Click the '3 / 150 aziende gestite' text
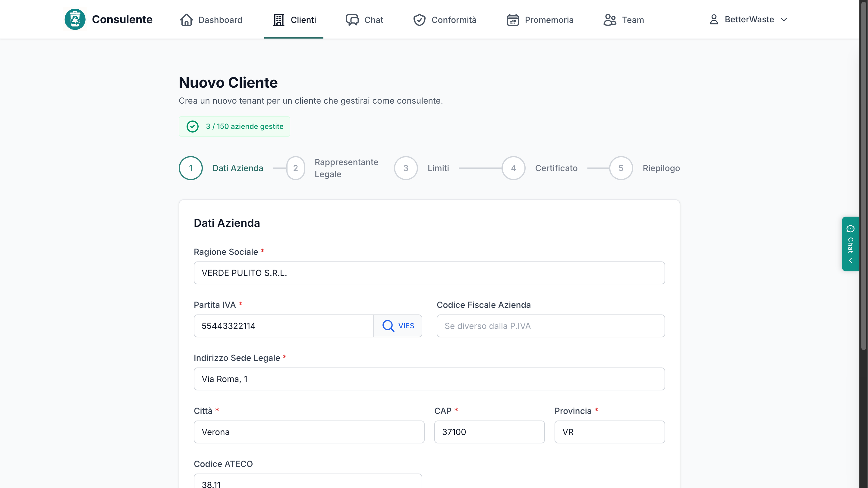 245,126
